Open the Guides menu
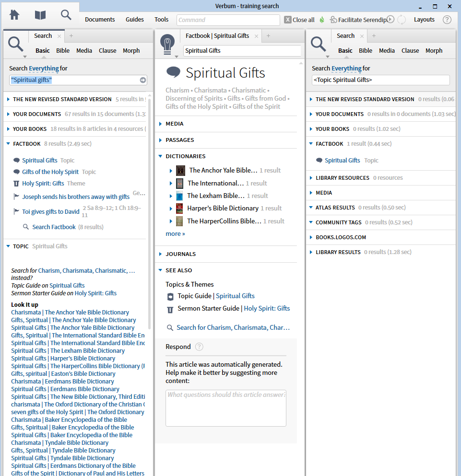The height and width of the screenshot is (476, 461). [135, 20]
